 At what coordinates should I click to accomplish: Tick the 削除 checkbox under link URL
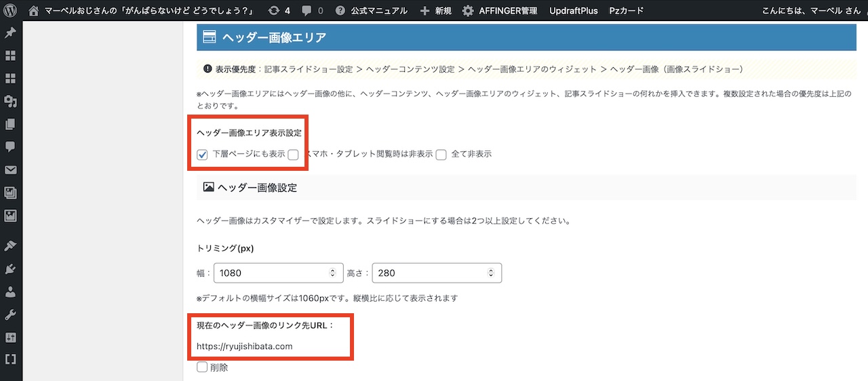coord(202,367)
